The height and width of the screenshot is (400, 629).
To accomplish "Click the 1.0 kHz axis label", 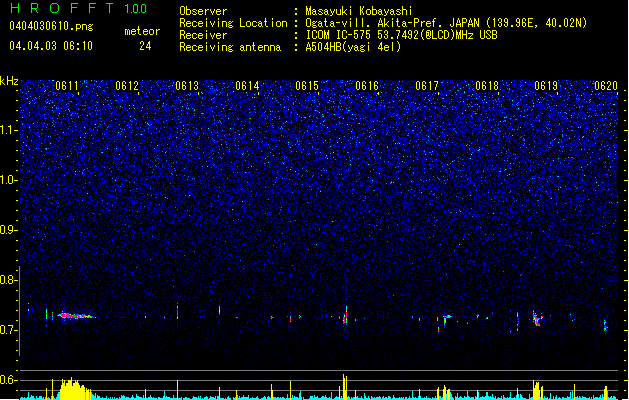I will [x=8, y=180].
